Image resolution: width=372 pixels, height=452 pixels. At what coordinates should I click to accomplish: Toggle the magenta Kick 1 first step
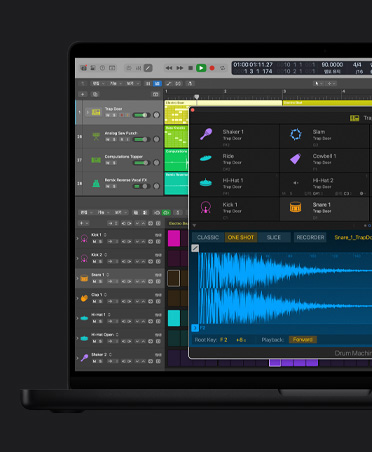click(x=174, y=238)
